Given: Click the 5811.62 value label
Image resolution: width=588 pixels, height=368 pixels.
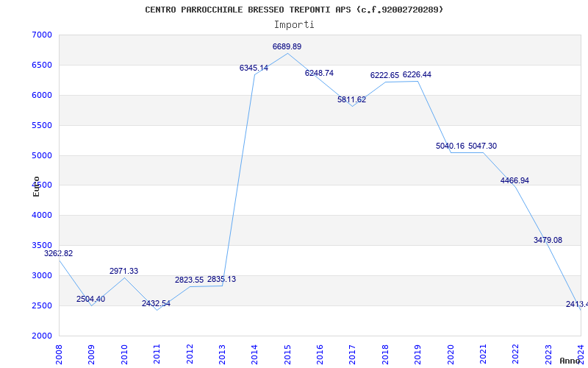Looking at the screenshot, I should pyautogui.click(x=352, y=99).
